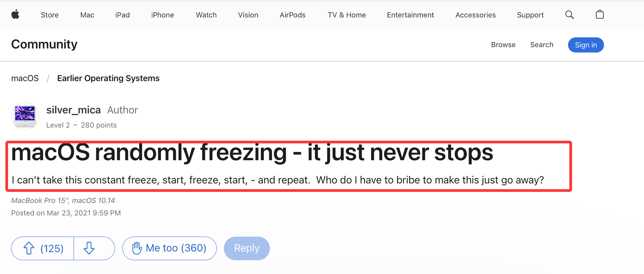644x274 pixels.
Task: Open the Support menu item
Action: (530, 15)
